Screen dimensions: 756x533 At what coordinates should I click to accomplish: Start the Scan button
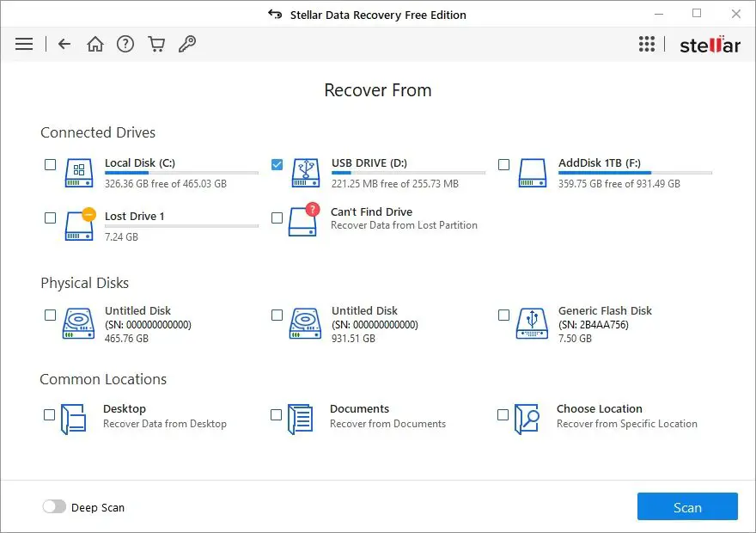click(x=687, y=506)
